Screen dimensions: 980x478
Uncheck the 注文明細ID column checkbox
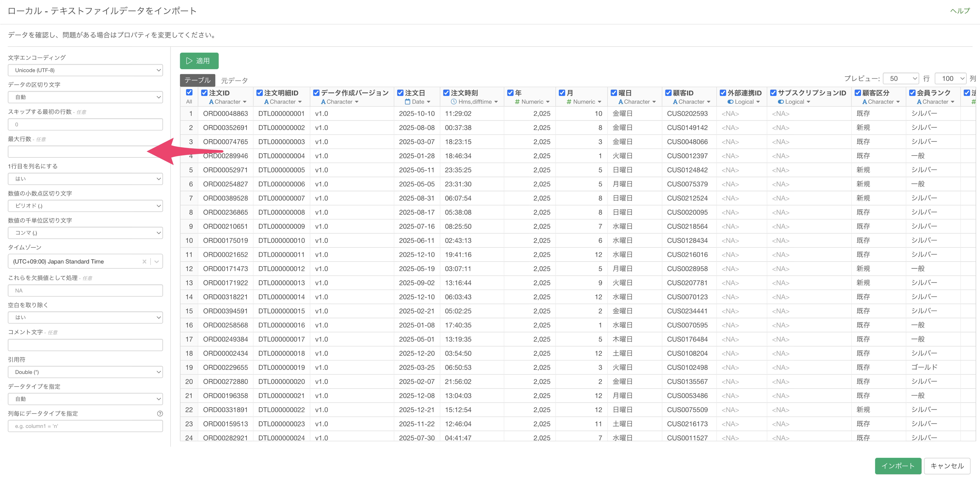(x=259, y=93)
